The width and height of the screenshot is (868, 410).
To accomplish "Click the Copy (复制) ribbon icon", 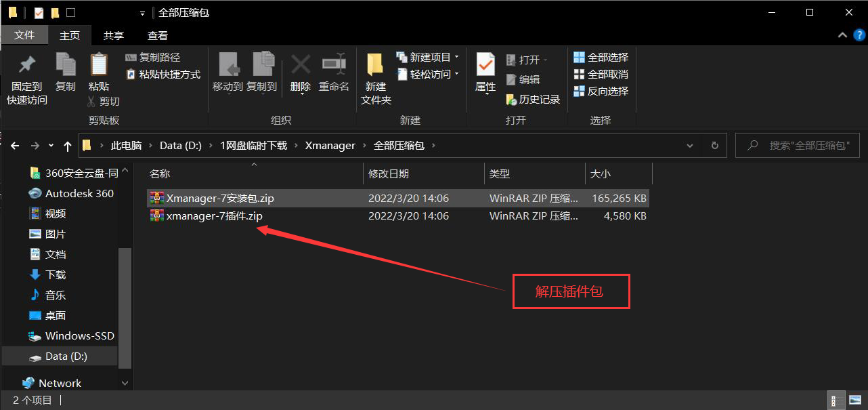I will tap(66, 65).
